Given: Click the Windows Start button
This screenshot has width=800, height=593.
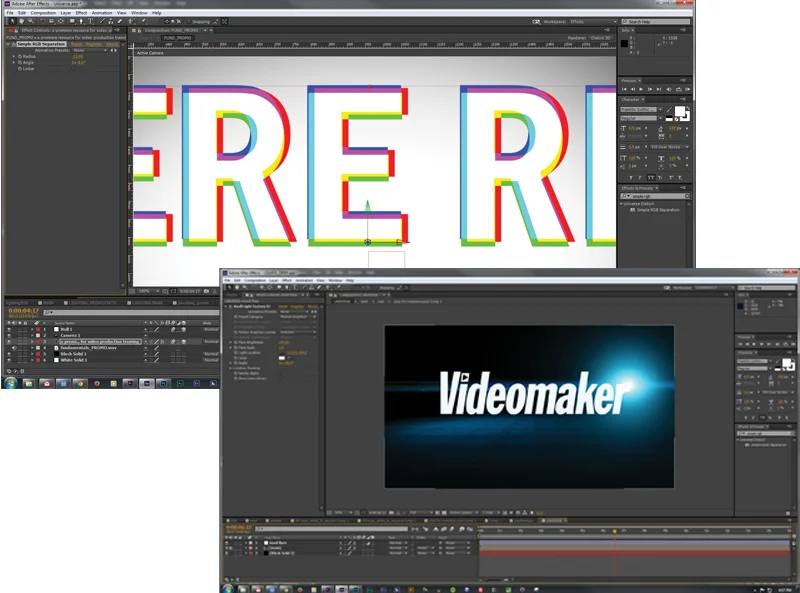Looking at the screenshot, I should pyautogui.click(x=11, y=382).
